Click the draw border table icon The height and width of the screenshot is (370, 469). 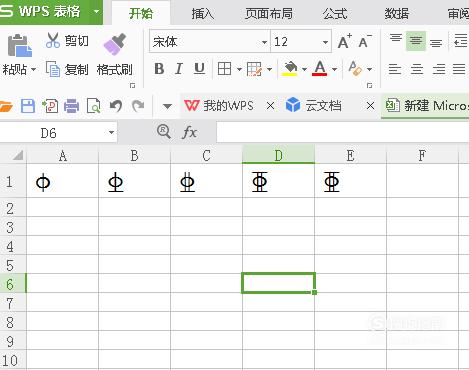(x=254, y=69)
